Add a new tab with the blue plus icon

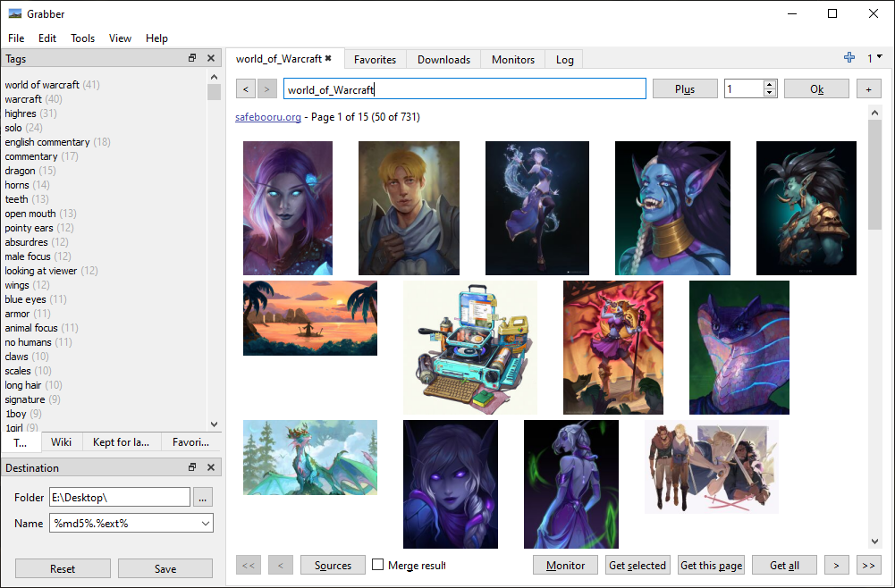coord(849,57)
